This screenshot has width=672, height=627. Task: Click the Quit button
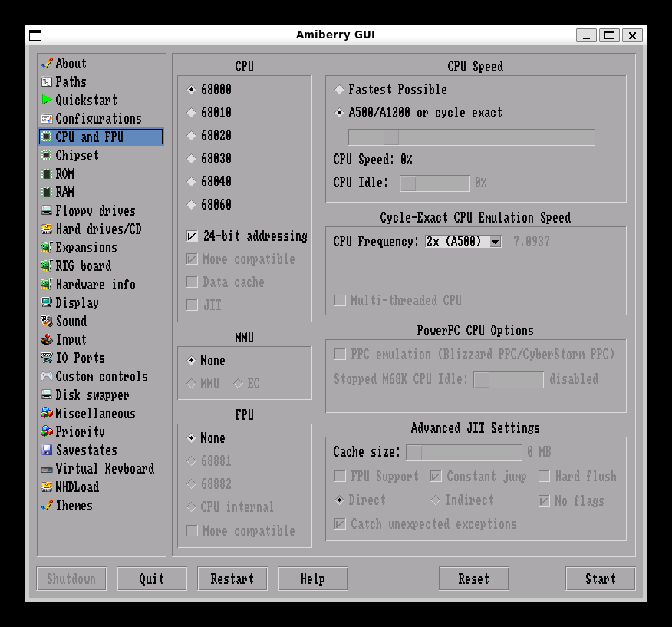pyautogui.click(x=152, y=579)
